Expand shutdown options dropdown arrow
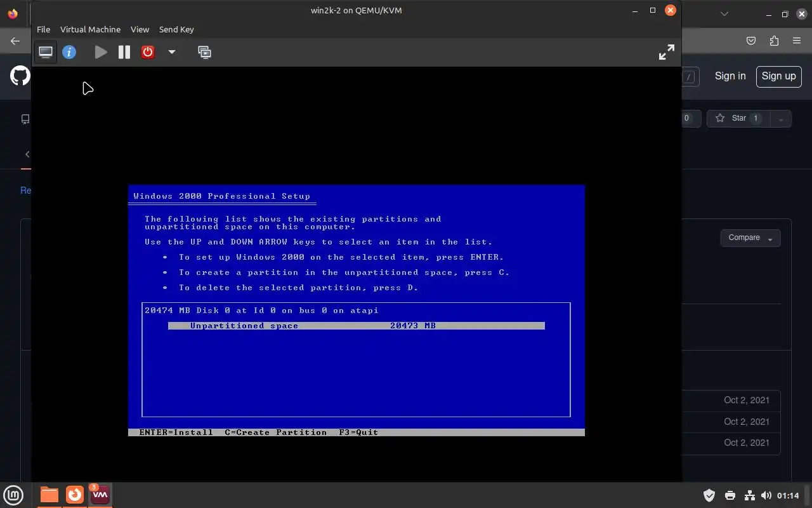Screen dimensions: 812x508 point(171,52)
